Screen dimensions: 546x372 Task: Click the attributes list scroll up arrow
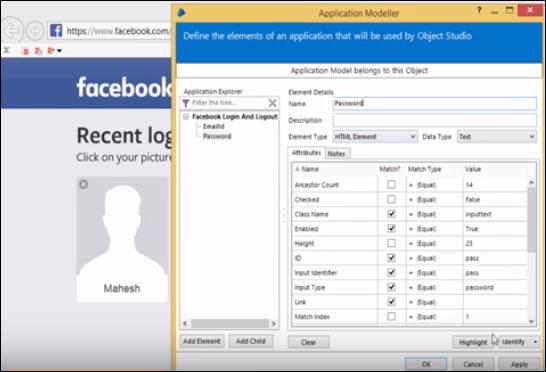(x=531, y=182)
